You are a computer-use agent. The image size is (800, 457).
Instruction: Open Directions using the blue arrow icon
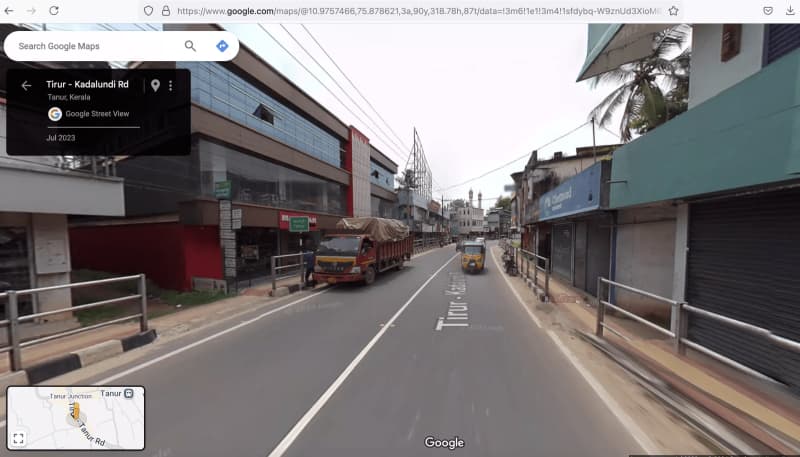(222, 46)
